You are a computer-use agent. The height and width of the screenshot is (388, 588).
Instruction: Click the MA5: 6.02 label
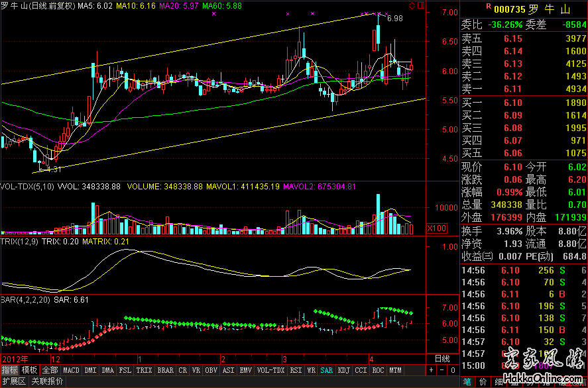coord(94,5)
